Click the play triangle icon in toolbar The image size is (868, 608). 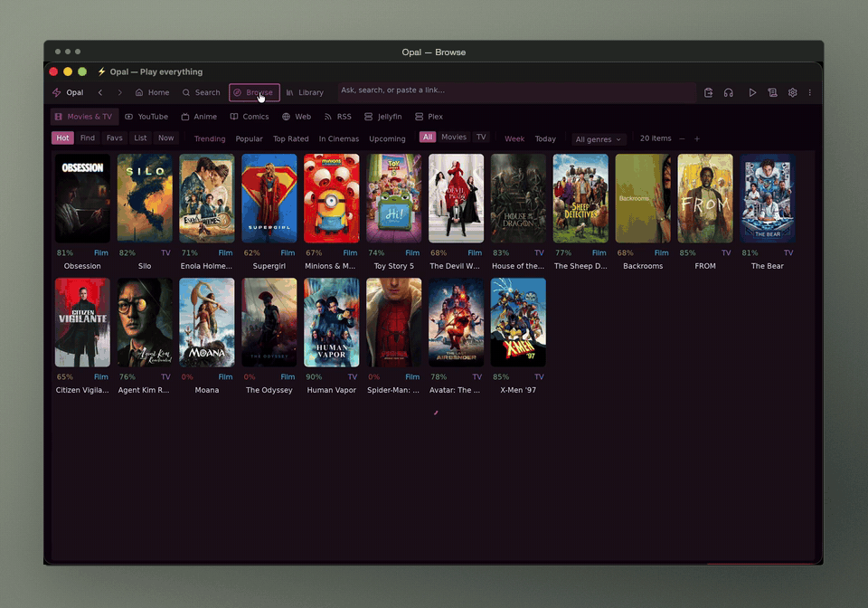(x=752, y=92)
